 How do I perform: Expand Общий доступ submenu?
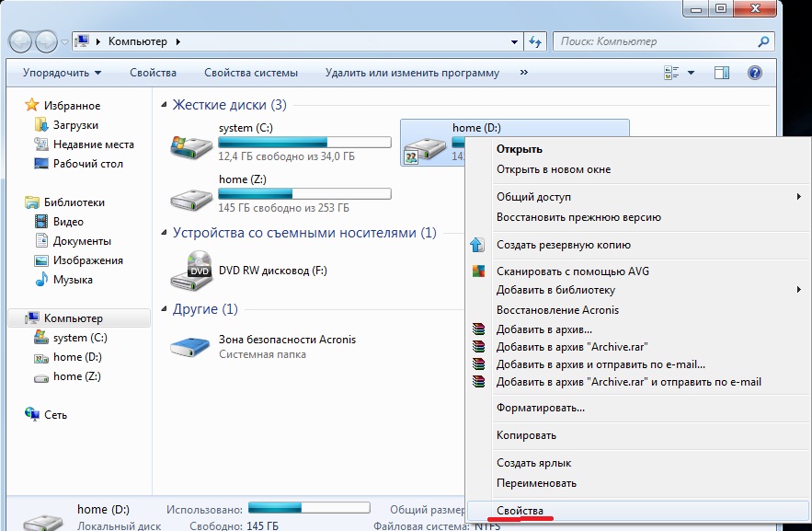638,197
